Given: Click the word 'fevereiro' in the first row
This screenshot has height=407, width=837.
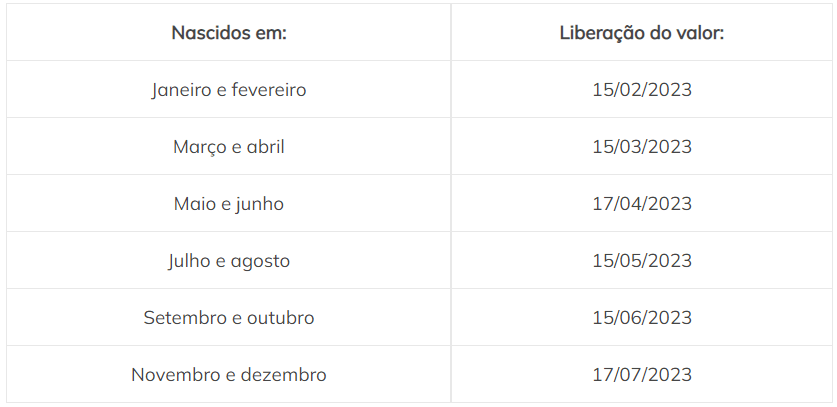Looking at the screenshot, I should (x=269, y=90).
